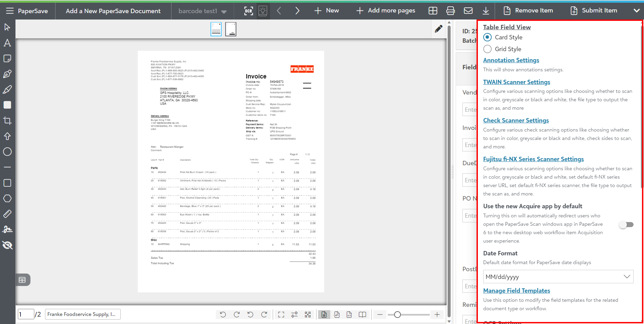Click the download icon in top toolbar

coord(486,11)
